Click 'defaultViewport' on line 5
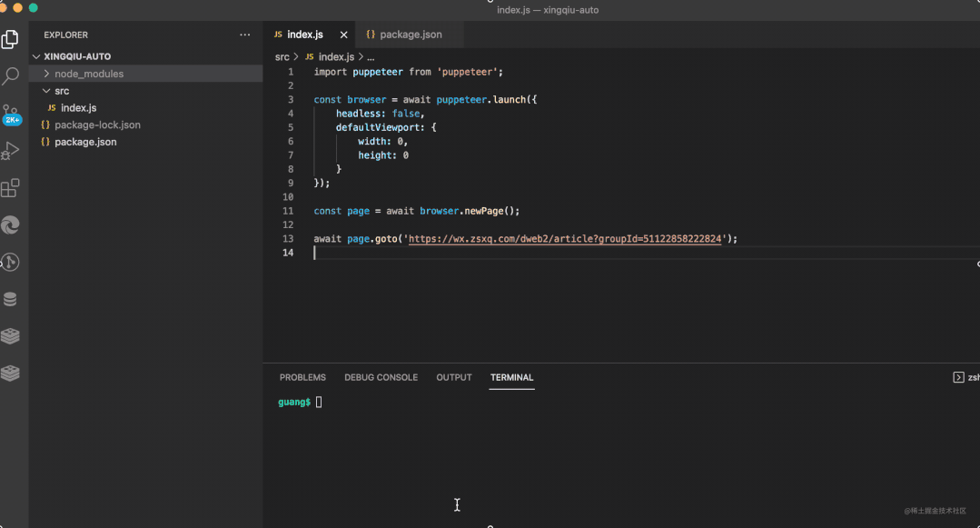Screen dimensions: 980x528 (x=378, y=127)
